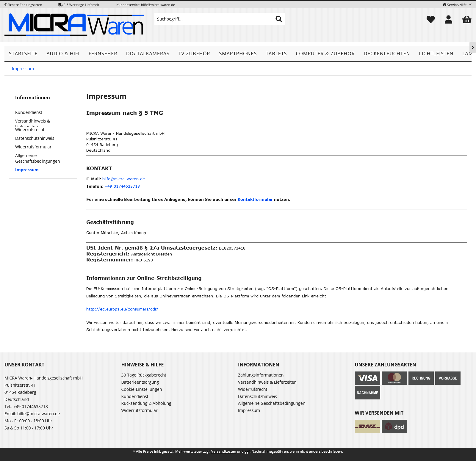
Task: Open the Datenschutzhinweis footer link
Action: pyautogui.click(x=258, y=396)
